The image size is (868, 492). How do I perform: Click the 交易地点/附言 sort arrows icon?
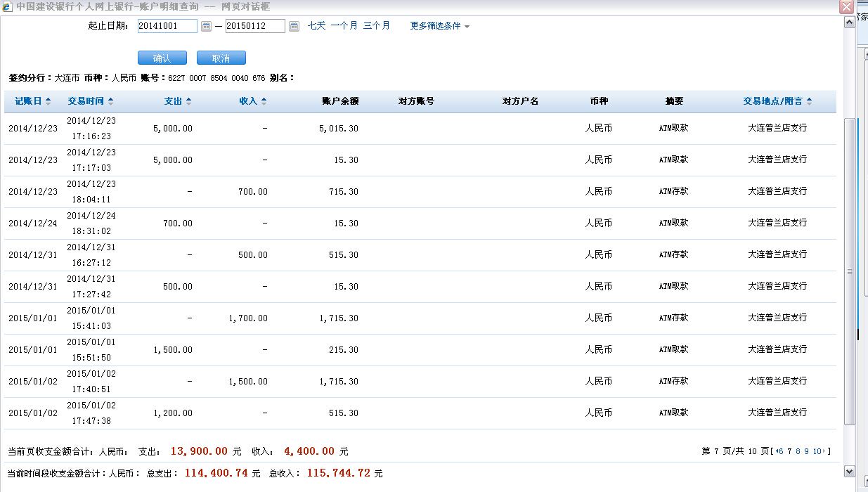(x=809, y=101)
